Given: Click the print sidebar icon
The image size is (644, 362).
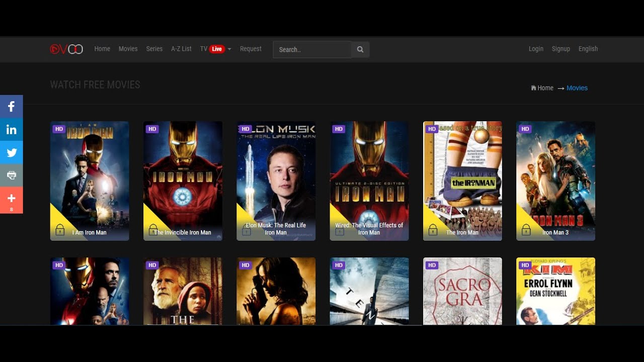Looking at the screenshot, I should click(12, 175).
